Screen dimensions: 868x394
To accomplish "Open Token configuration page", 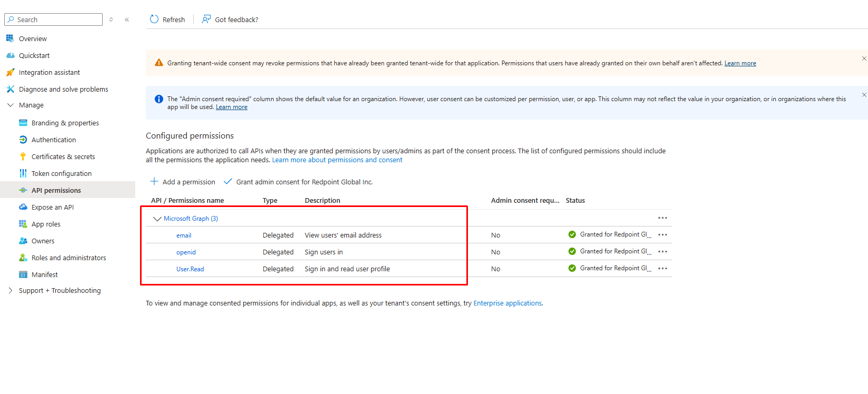I will 61,173.
